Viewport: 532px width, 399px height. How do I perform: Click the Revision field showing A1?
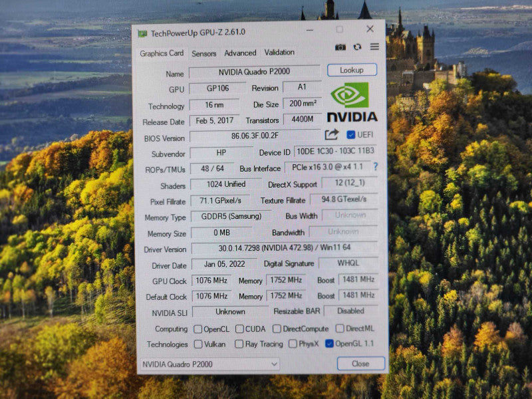pos(302,87)
